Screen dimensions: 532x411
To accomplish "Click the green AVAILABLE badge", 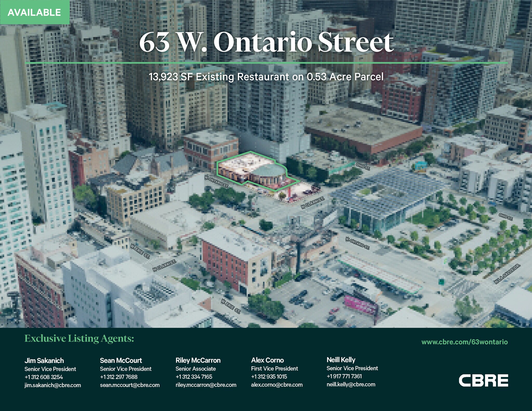I will [35, 12].
